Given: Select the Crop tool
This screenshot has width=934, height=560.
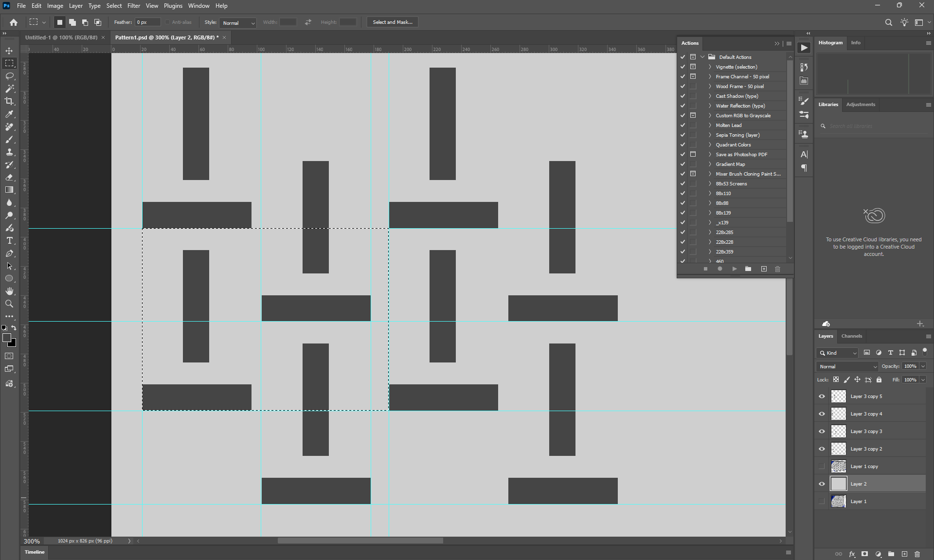Looking at the screenshot, I should tap(9, 101).
